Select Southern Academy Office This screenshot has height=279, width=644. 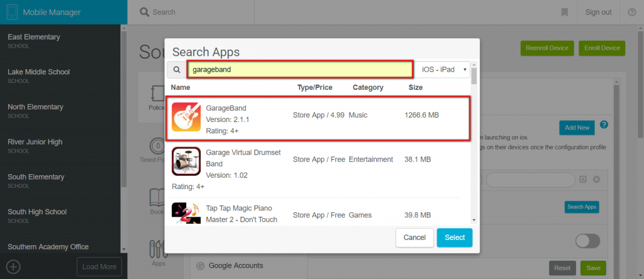click(x=60, y=245)
